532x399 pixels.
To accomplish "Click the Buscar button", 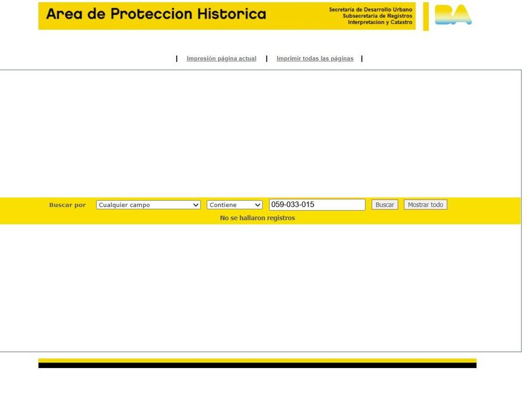I will point(385,205).
